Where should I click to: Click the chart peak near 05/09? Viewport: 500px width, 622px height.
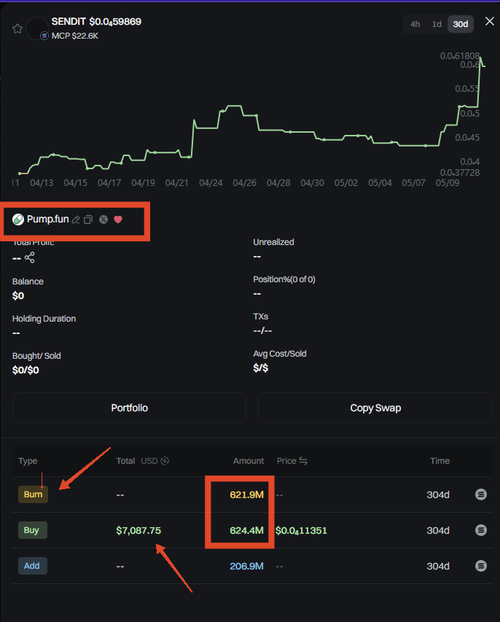pyautogui.click(x=481, y=58)
